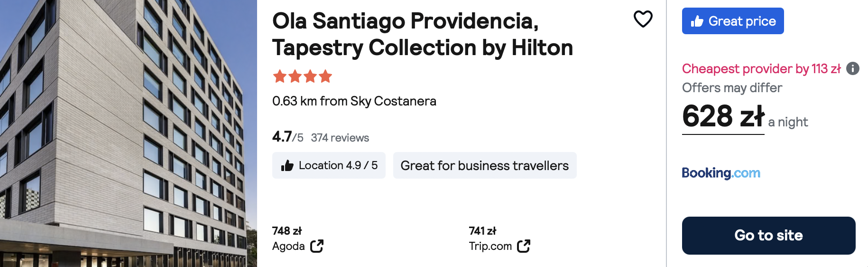Click the 4.7/5 rating score
Screen dimensions: 868x267
coord(288,137)
